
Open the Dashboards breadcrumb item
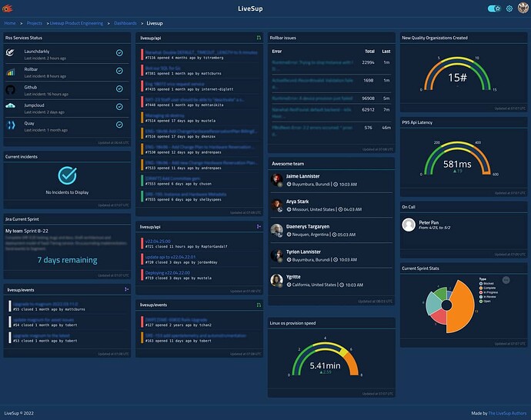(125, 23)
